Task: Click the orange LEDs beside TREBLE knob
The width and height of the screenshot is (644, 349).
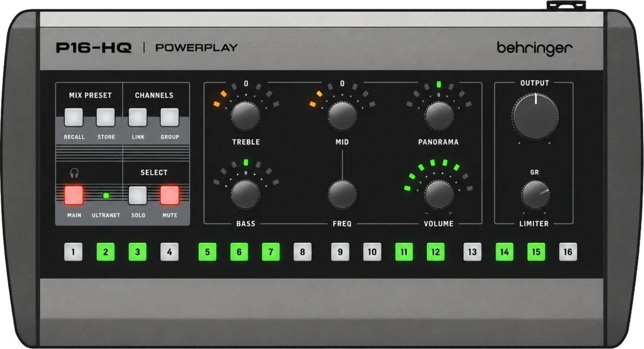Action: 220,99
